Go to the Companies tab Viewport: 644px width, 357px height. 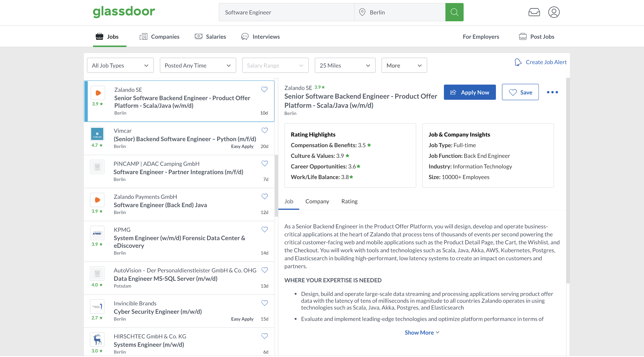[159, 37]
